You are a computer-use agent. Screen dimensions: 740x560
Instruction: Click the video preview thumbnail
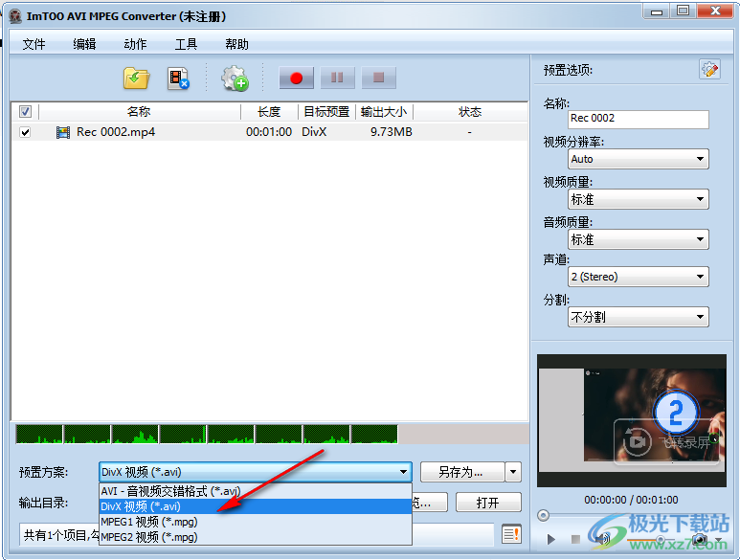tap(632, 420)
